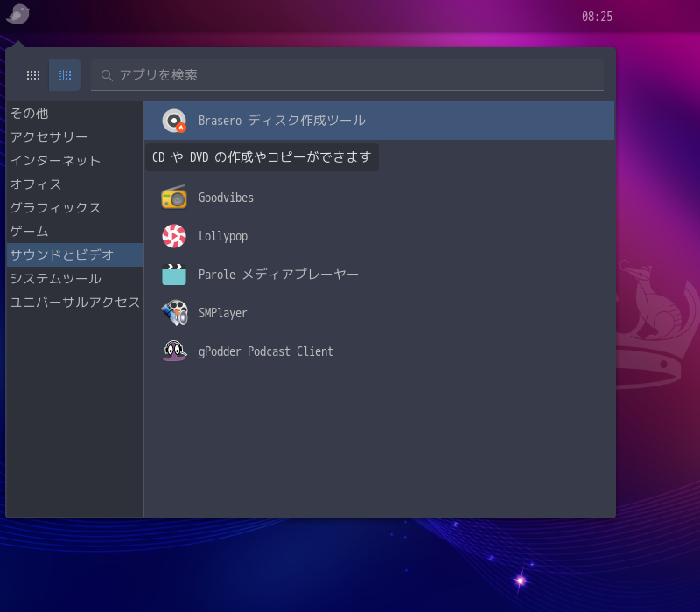Launch SMPlayer film reel icon
The image size is (700, 612).
coord(174,313)
